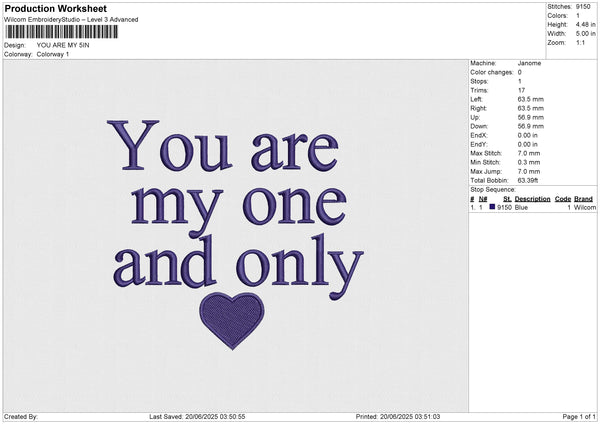600x424 pixels.
Task: Click the 'Description' column header
Action: point(532,198)
